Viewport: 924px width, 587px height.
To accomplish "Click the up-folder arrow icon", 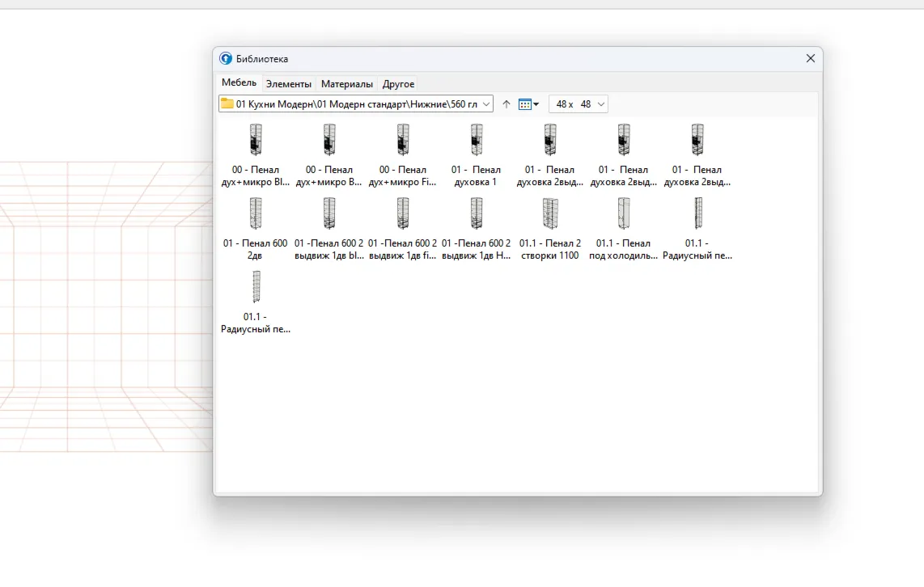I will coord(507,104).
